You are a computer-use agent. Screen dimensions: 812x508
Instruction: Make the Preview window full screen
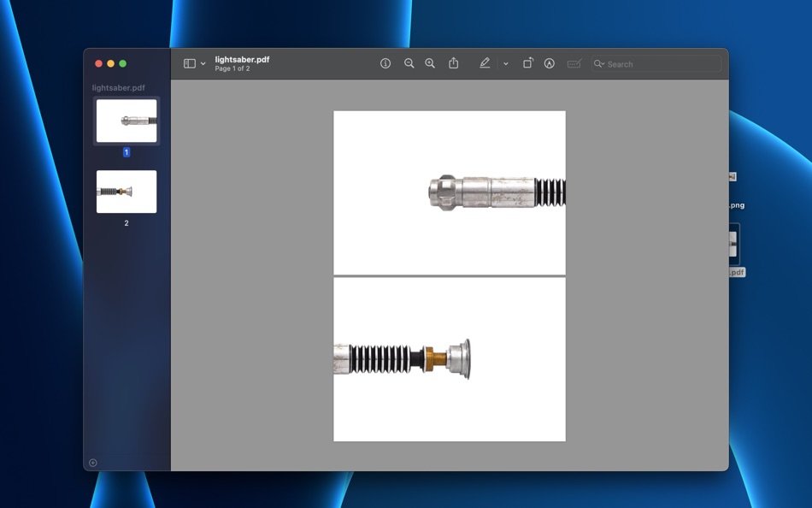click(123, 64)
